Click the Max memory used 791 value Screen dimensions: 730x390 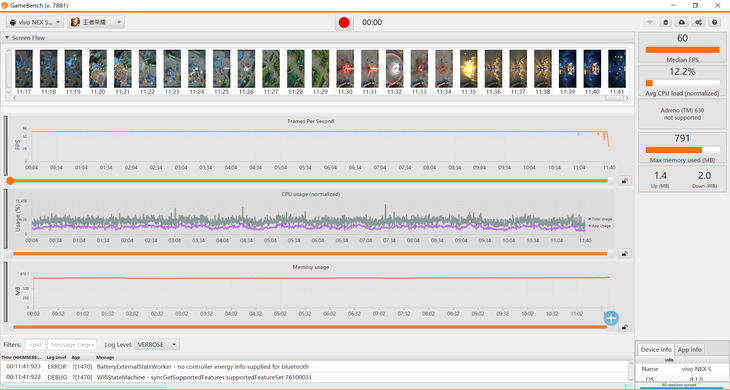tap(682, 138)
